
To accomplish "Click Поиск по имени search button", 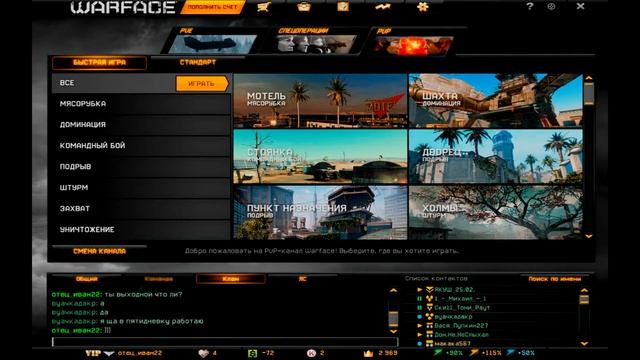I will tap(554, 279).
